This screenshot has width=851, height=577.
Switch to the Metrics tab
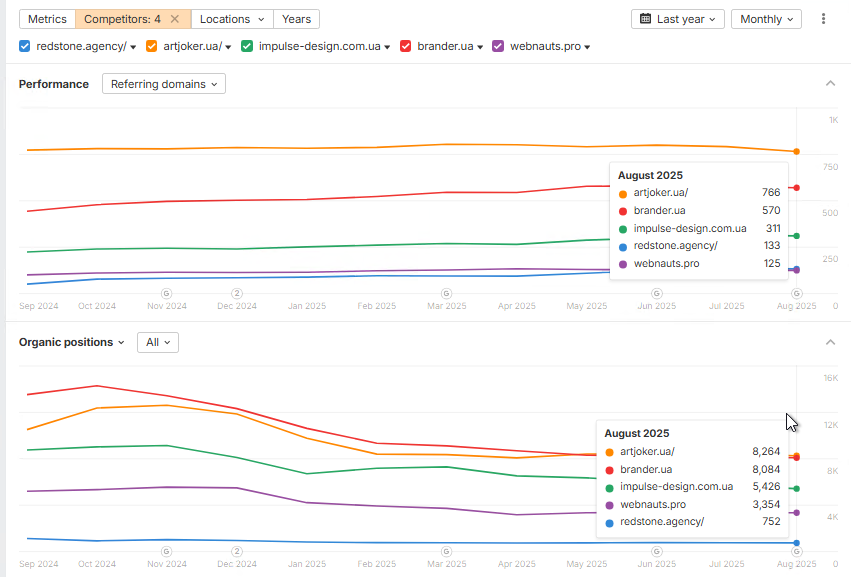coord(47,19)
